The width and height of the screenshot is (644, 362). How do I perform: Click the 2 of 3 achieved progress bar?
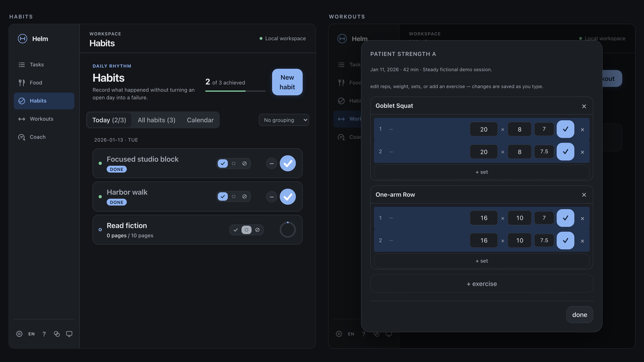point(235,91)
